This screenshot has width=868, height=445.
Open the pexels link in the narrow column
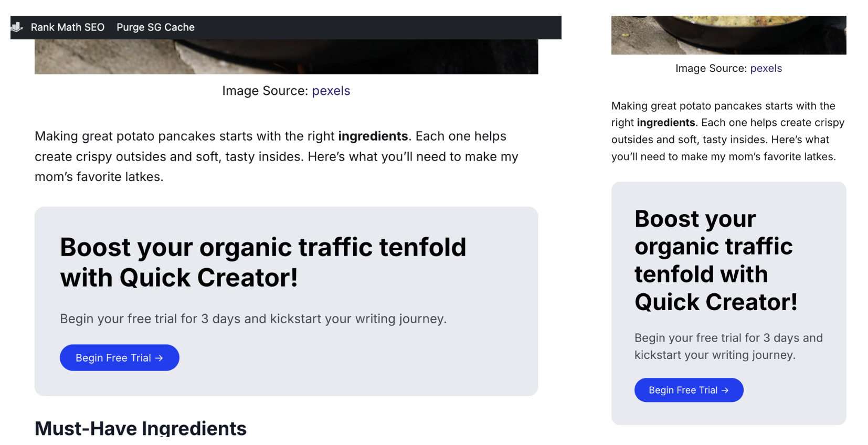tap(766, 68)
